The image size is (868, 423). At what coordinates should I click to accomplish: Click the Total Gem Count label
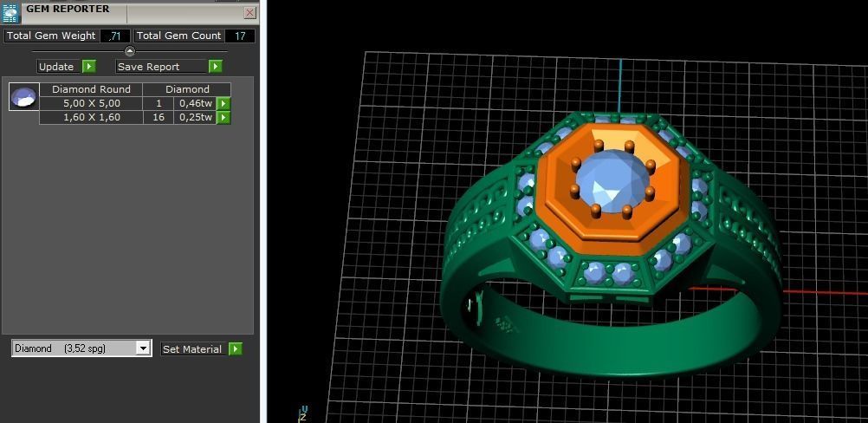(x=178, y=36)
